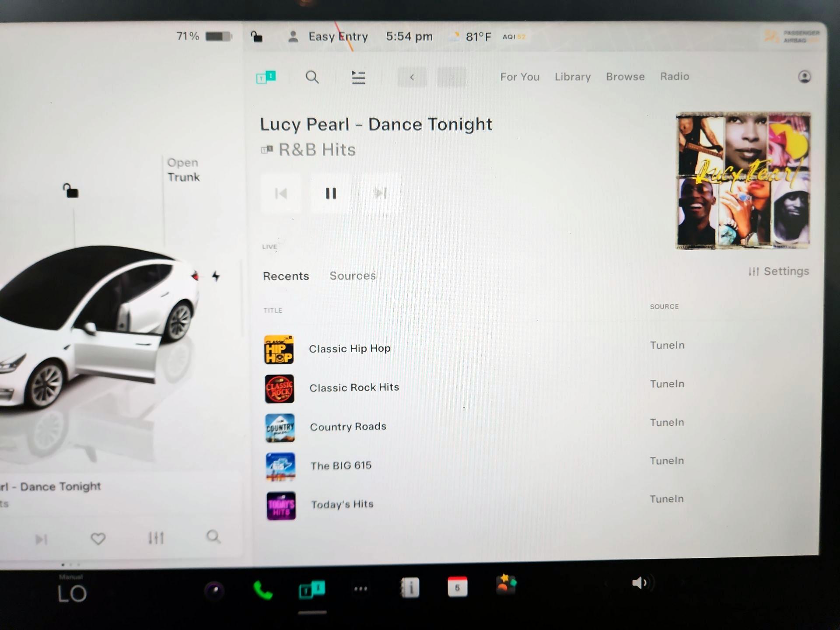The width and height of the screenshot is (840, 630).
Task: Tap the LO climate temperature setting
Action: coord(72,593)
